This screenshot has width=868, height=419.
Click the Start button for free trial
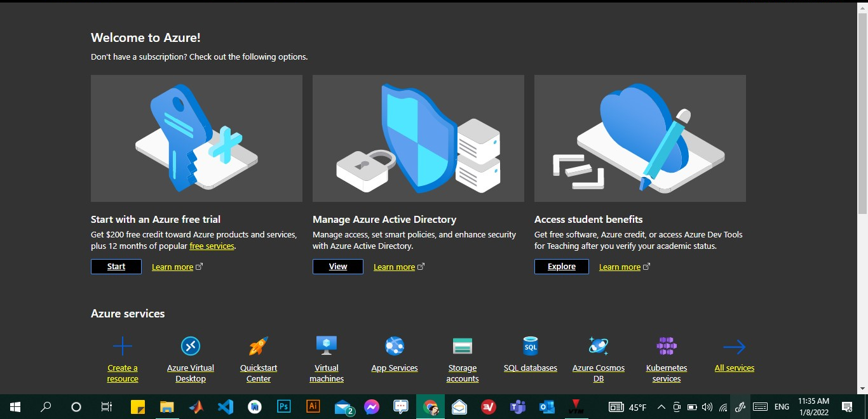(116, 267)
